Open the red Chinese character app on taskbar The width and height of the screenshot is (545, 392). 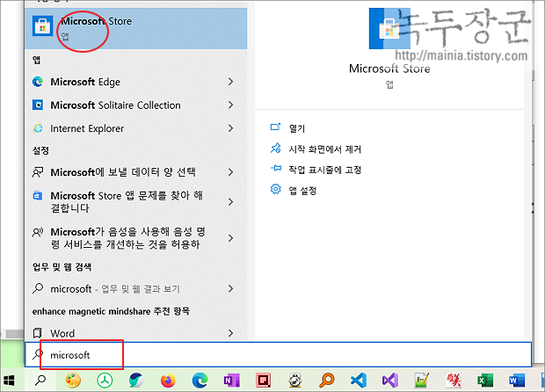pyautogui.click(x=454, y=381)
